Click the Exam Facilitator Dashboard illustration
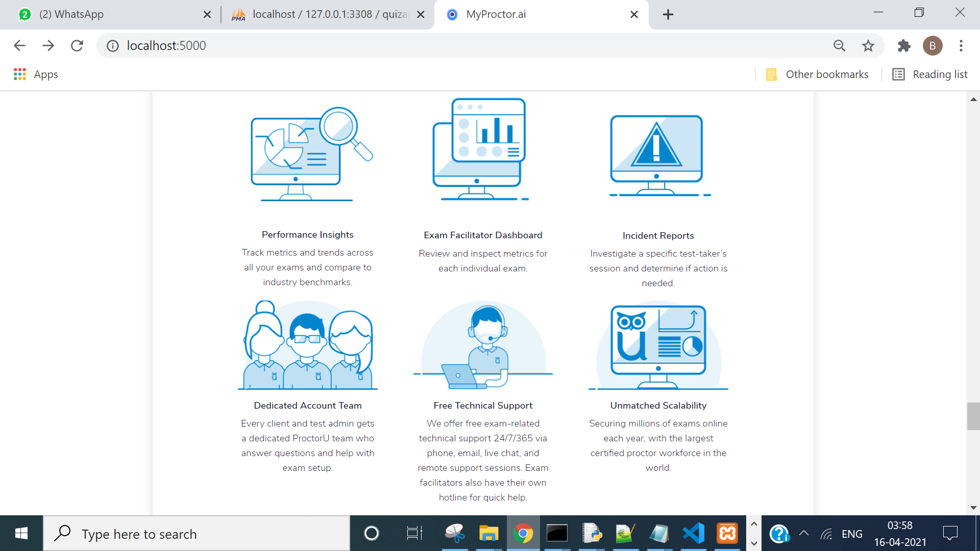980x551 pixels. [480, 149]
